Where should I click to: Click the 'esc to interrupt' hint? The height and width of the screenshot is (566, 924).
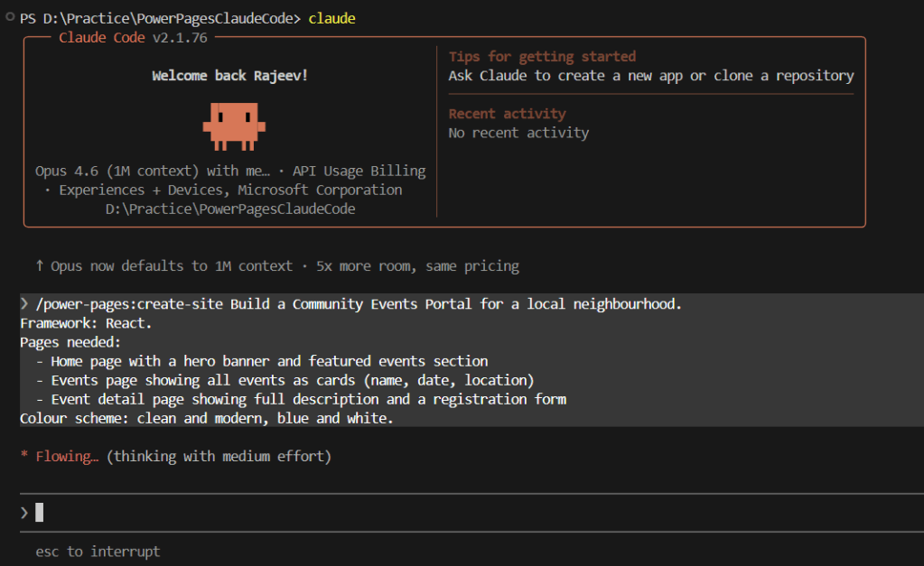click(98, 551)
